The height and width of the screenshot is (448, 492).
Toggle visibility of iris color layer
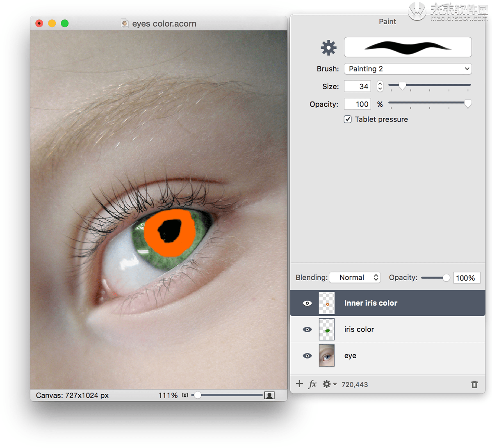click(x=307, y=329)
